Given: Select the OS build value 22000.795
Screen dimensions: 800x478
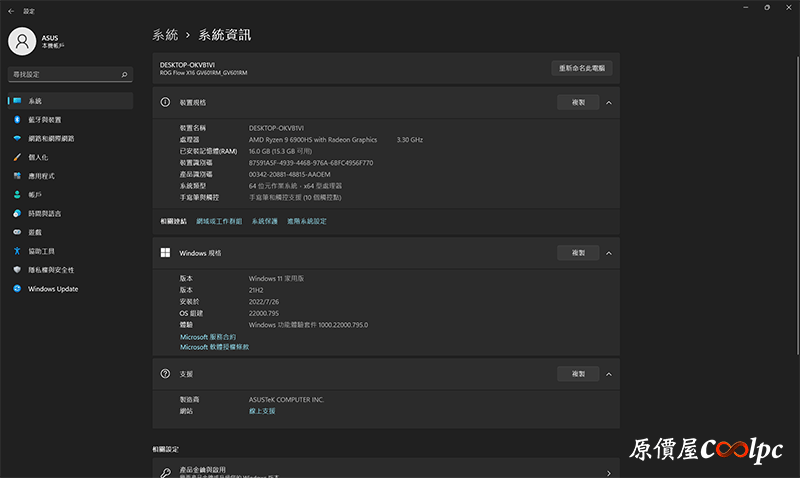Looking at the screenshot, I should point(264,313).
